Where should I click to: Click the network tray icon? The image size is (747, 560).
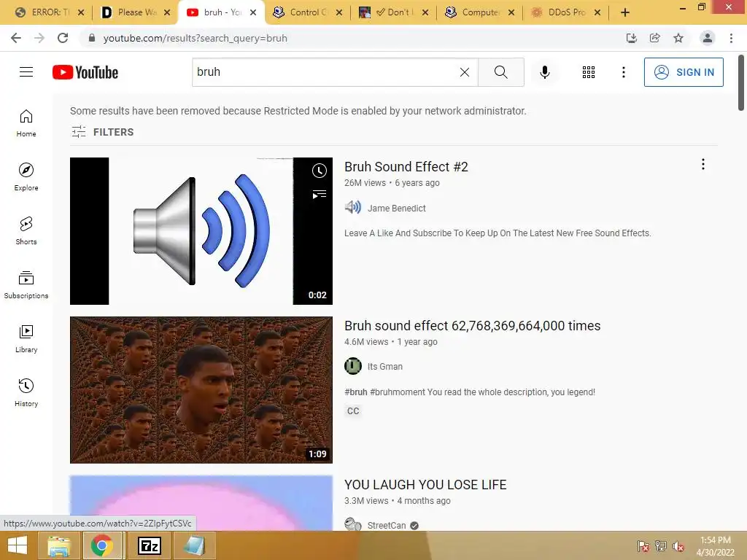point(660,545)
